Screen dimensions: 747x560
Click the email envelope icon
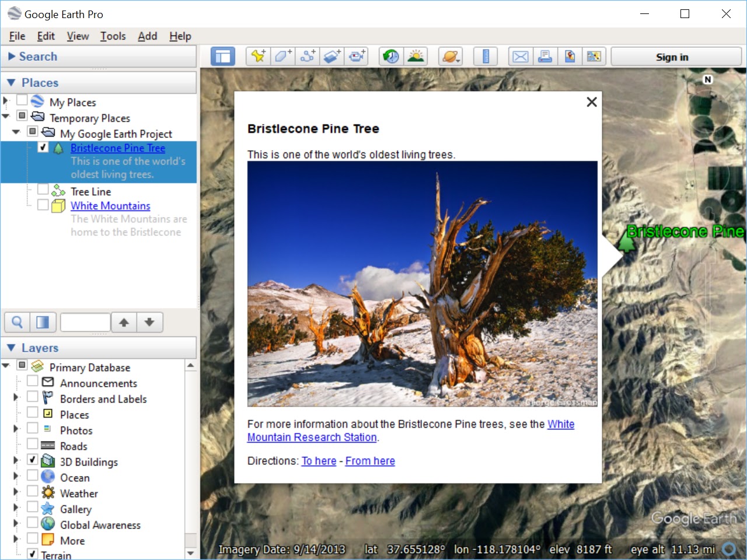point(520,57)
